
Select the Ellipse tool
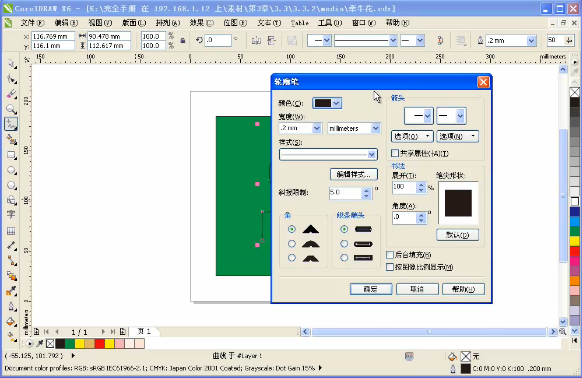(x=12, y=170)
